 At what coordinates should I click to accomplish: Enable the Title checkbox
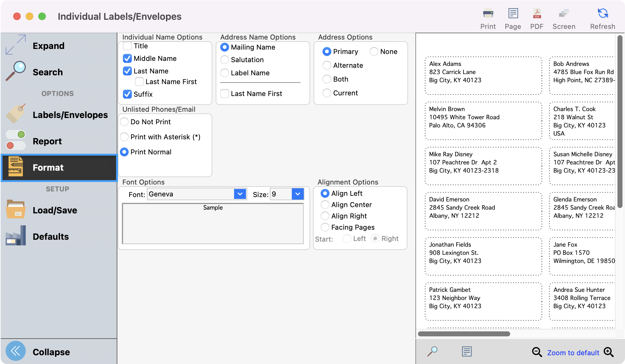(x=127, y=46)
